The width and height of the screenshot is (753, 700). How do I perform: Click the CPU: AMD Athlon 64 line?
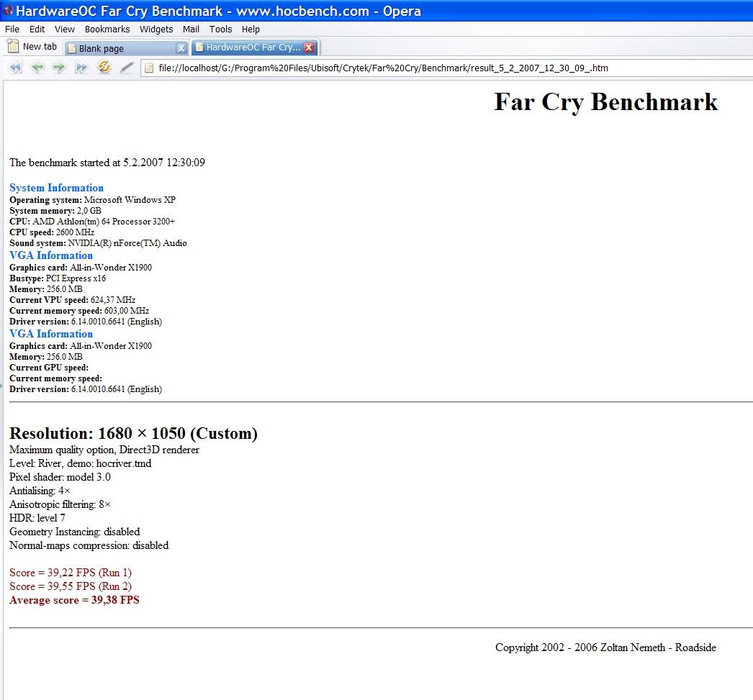click(x=92, y=221)
